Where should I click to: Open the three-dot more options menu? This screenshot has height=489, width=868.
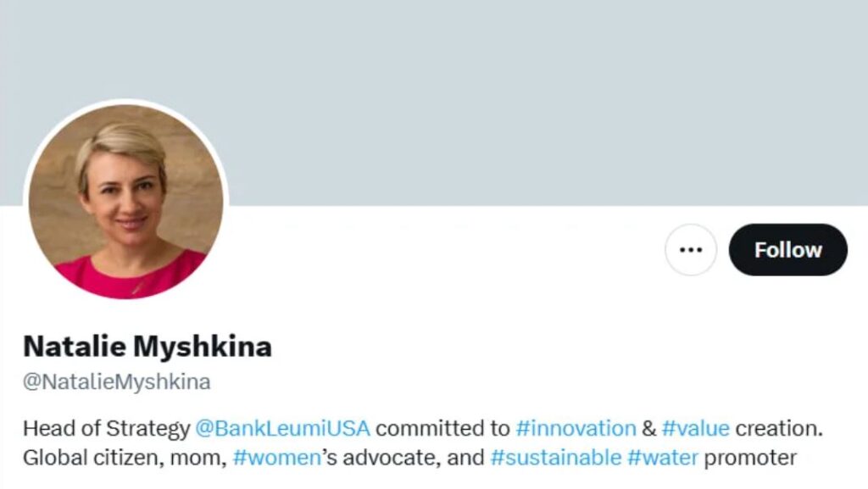tap(691, 250)
